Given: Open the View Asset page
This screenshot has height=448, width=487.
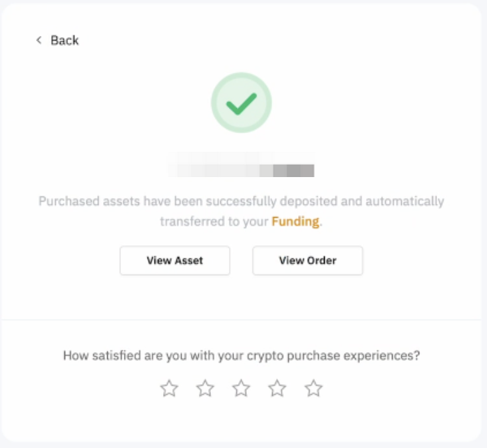Looking at the screenshot, I should click(x=175, y=260).
